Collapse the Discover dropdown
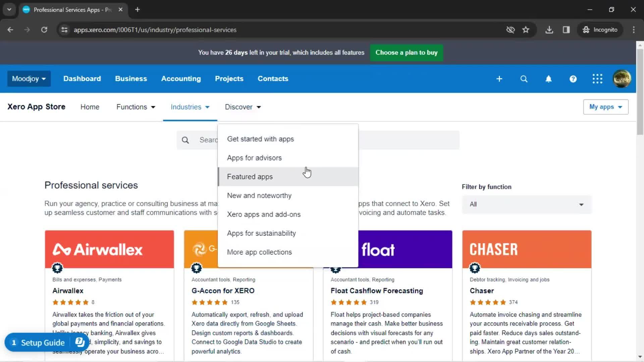 243,107
